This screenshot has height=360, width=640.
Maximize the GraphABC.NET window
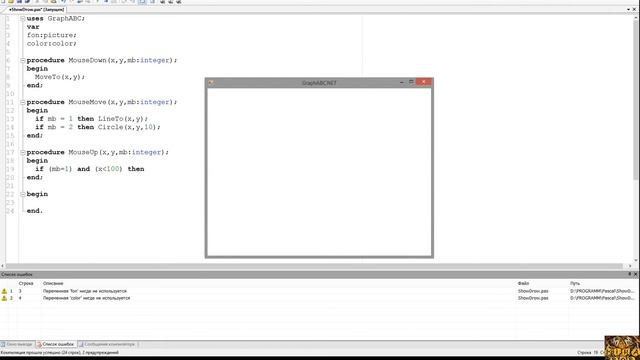[411, 82]
